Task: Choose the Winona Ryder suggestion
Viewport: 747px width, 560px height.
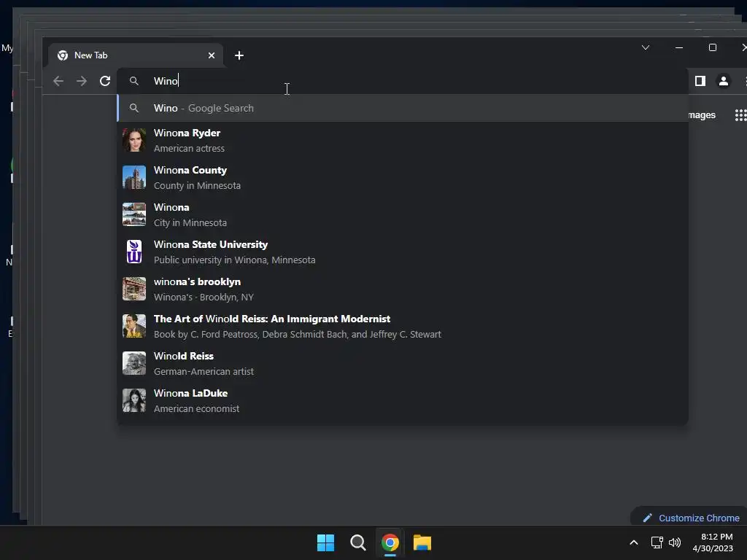Action: [x=403, y=140]
